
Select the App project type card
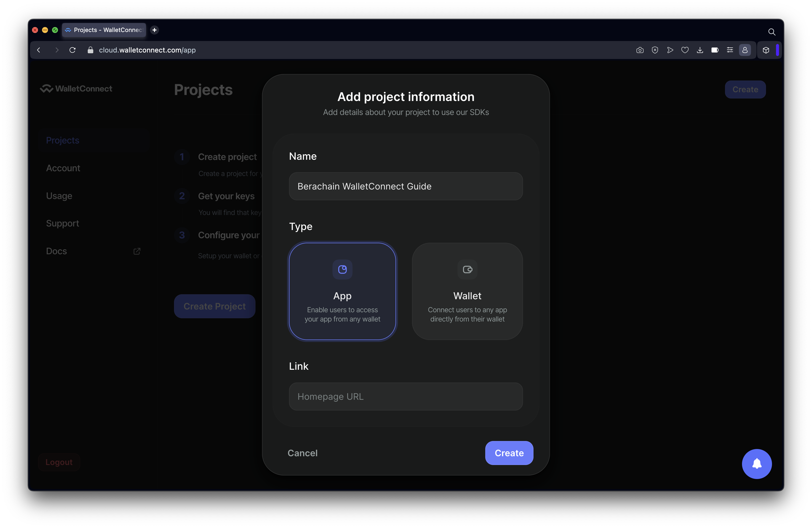pos(342,291)
